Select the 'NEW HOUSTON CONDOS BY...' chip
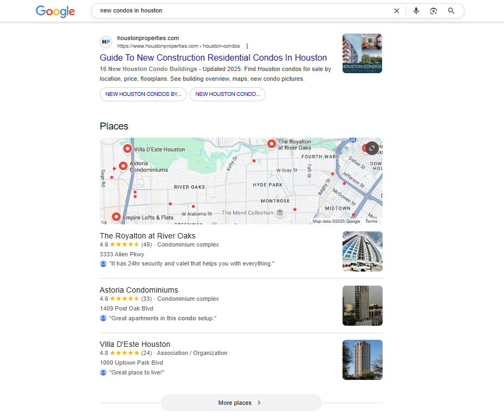This screenshot has width=504, height=420. (144, 94)
